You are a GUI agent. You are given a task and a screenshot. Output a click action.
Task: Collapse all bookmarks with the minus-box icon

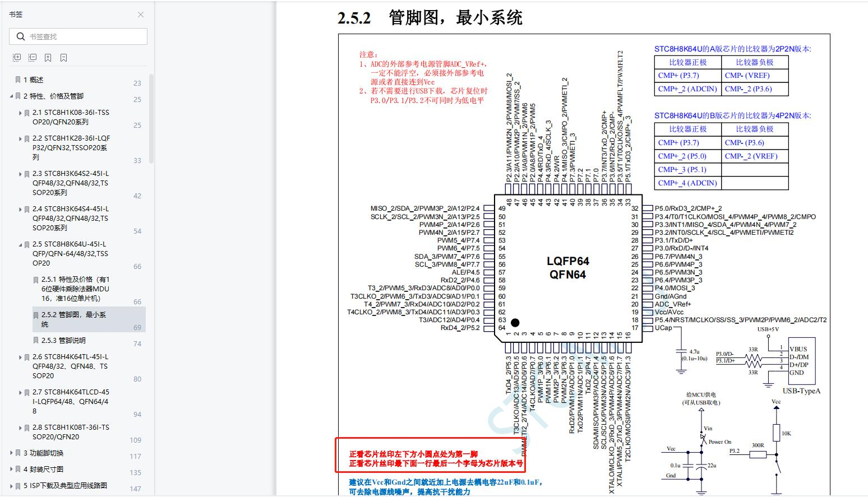(x=33, y=58)
